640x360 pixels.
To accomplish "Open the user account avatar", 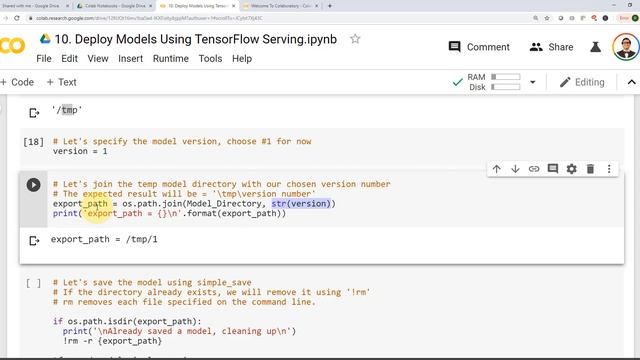I will [x=625, y=47].
